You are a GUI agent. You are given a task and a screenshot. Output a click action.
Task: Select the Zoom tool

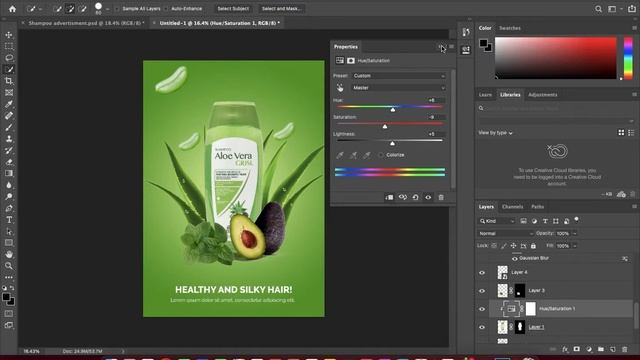pyautogui.click(x=9, y=266)
